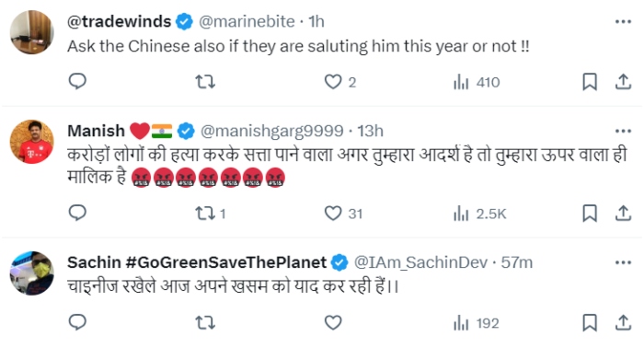Image resolution: width=644 pixels, height=348 pixels.
Task: Reply to the @tradewinds tweet
Action: click(x=77, y=81)
